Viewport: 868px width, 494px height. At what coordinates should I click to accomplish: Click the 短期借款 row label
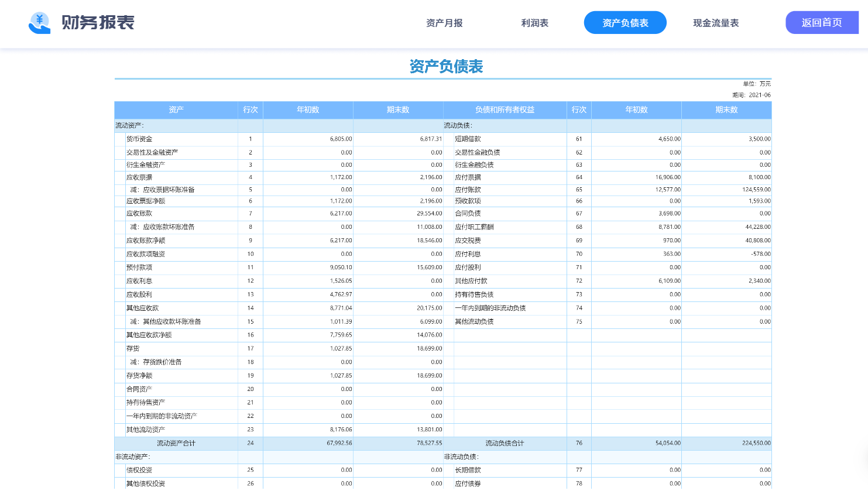(x=468, y=139)
